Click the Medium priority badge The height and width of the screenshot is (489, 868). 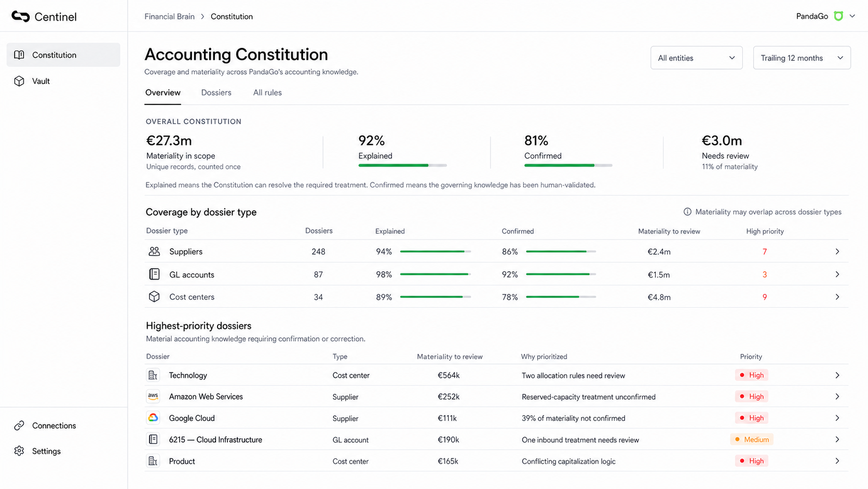(x=752, y=440)
